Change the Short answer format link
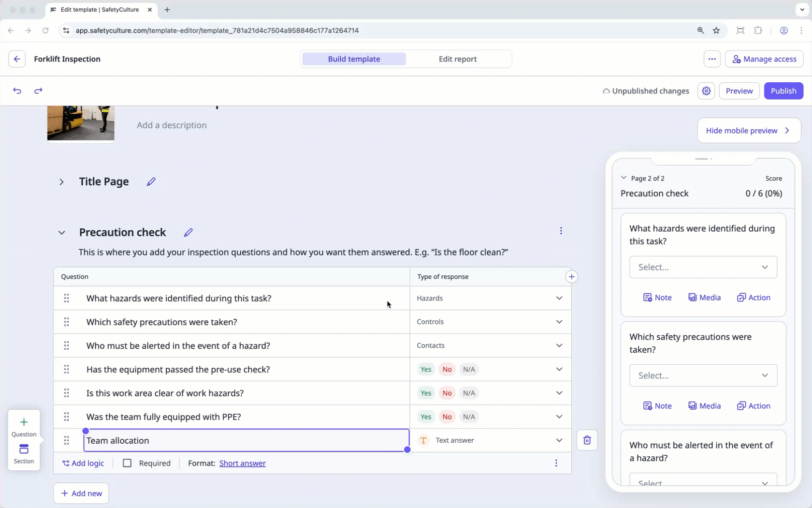Image resolution: width=812 pixels, height=508 pixels. (243, 463)
